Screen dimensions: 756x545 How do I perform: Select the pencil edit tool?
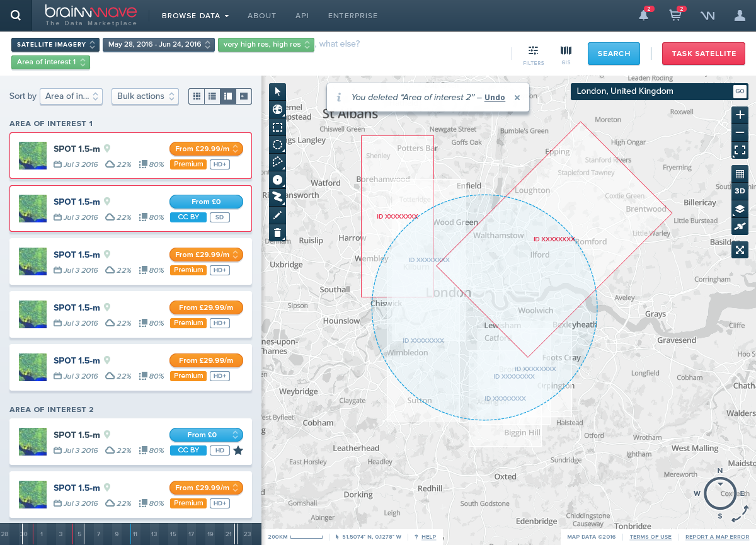pyautogui.click(x=277, y=215)
